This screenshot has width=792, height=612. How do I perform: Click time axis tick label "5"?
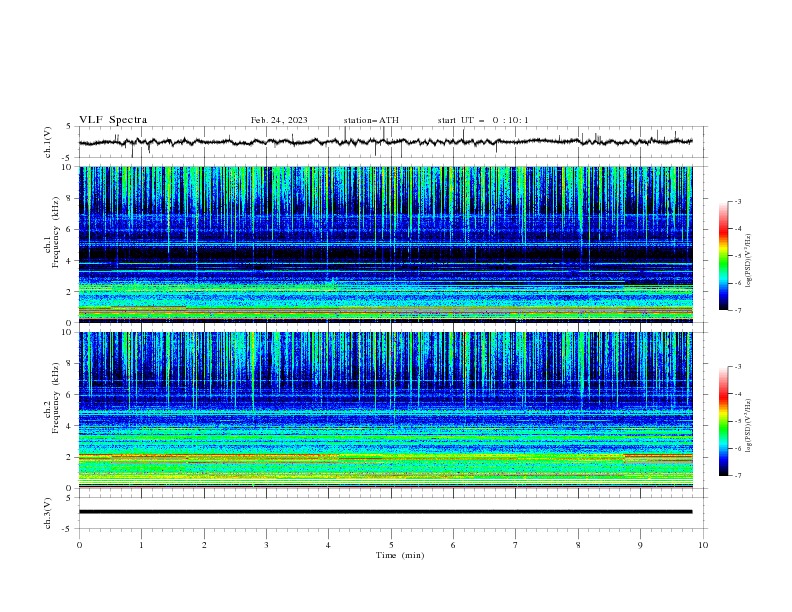[x=391, y=545]
